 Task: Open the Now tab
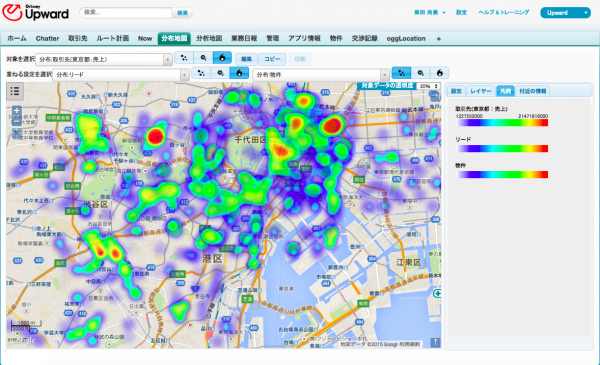point(145,38)
